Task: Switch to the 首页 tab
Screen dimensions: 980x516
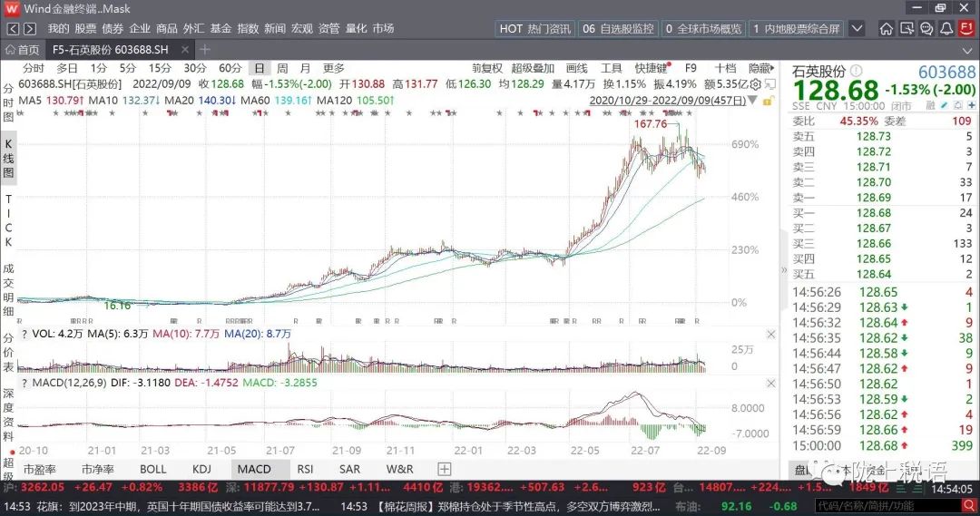Action: tap(23, 49)
